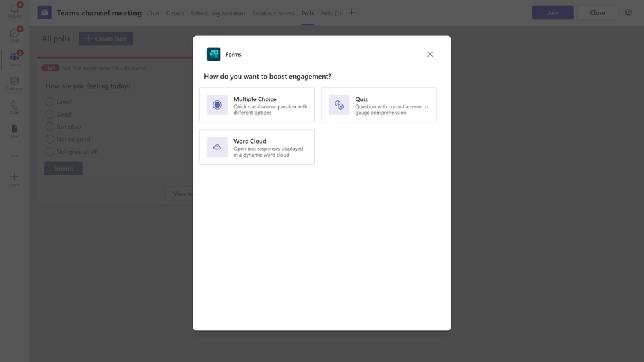This screenshot has width=644, height=362.
Task: Select the Great radio option
Action: (50, 102)
